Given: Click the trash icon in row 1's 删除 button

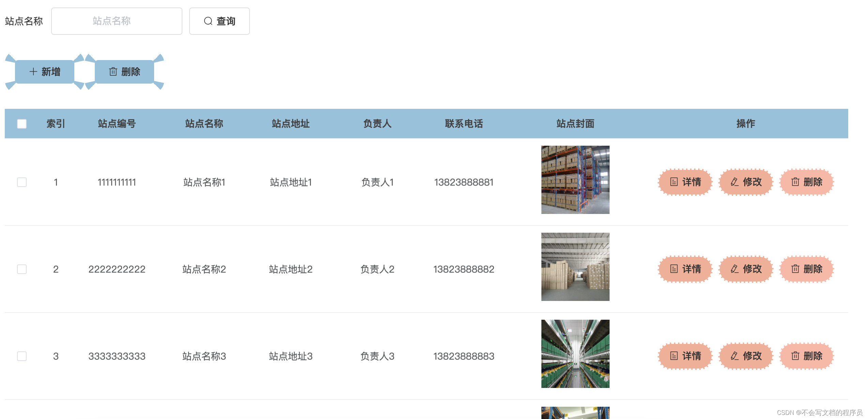Looking at the screenshot, I should 795,182.
